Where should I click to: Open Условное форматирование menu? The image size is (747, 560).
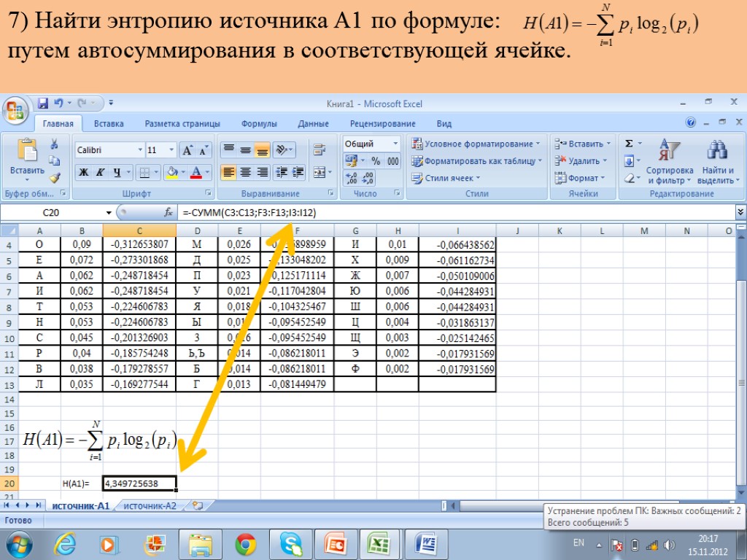point(476,144)
